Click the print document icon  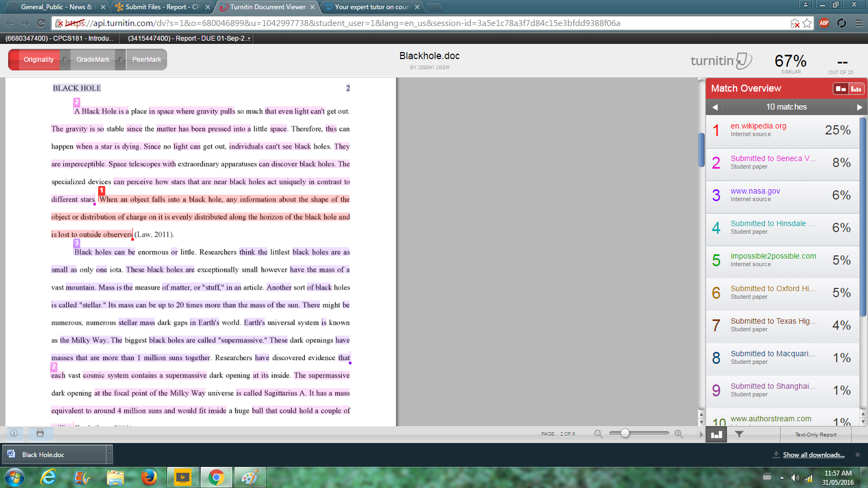40,433
